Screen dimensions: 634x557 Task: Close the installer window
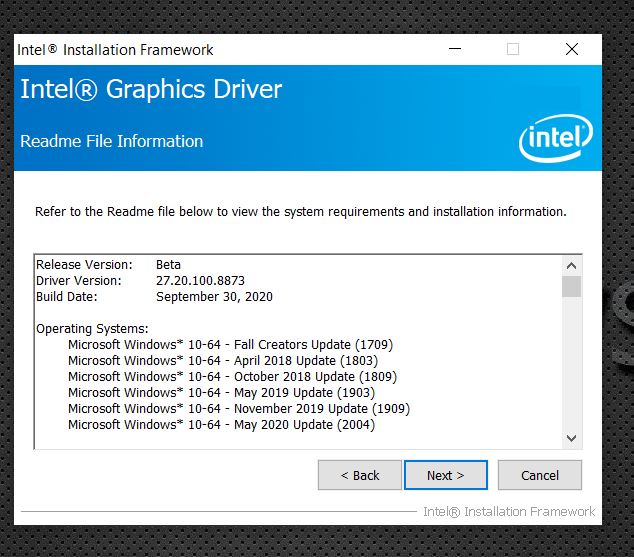tap(572, 49)
